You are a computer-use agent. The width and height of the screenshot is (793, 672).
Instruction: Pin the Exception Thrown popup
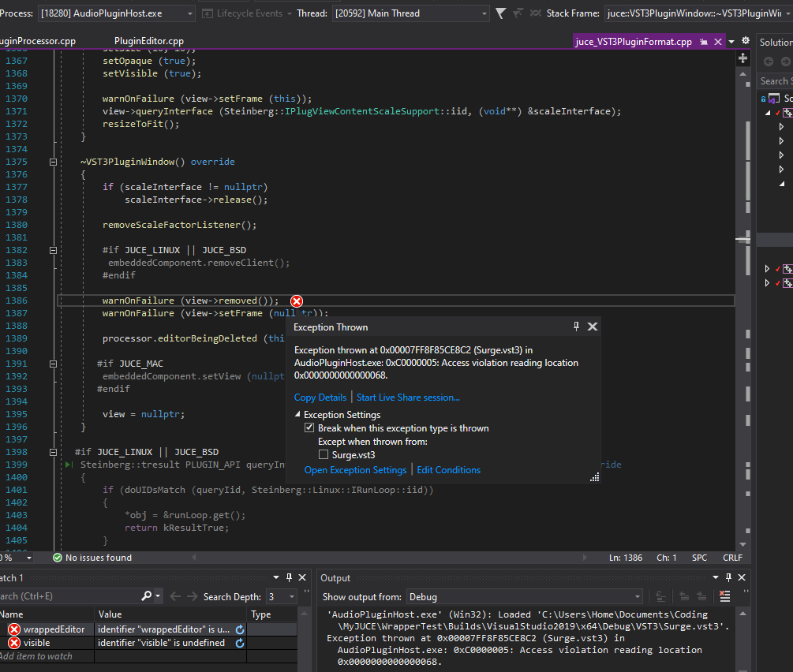tap(576, 327)
